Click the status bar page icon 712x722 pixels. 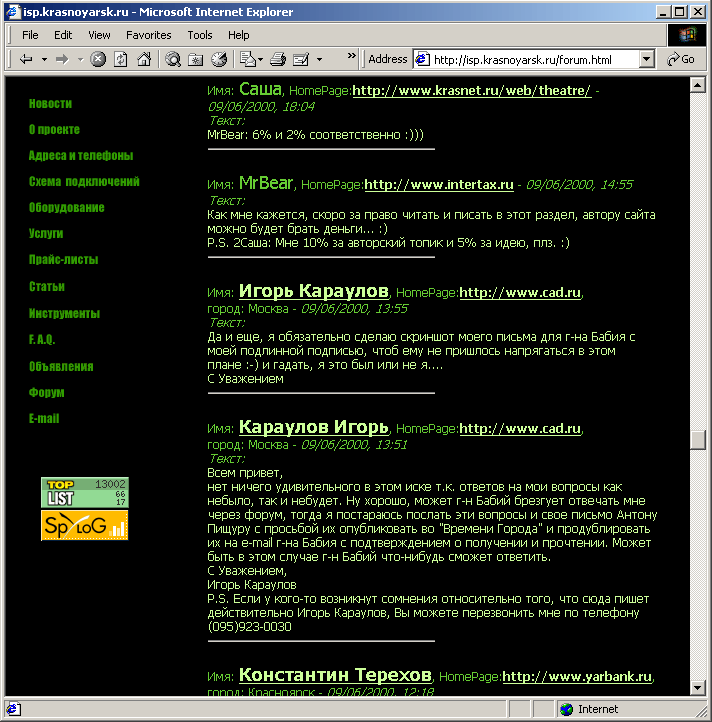pos(13,709)
